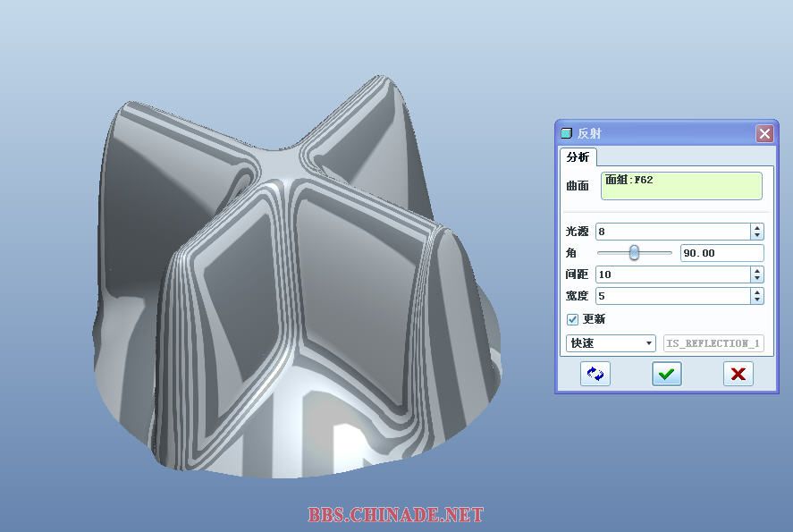Increase 间距 value with up arrow

(x=757, y=270)
